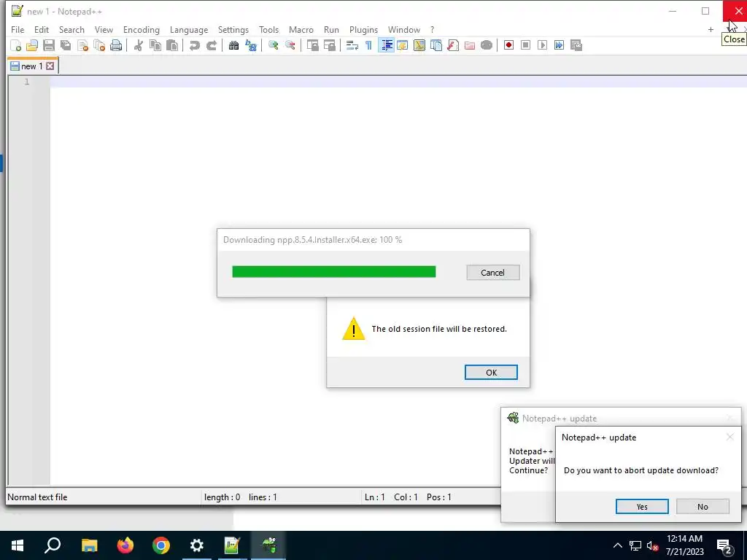Toggle synchronized horizontal scrolling icon
747x560 pixels.
point(329,45)
